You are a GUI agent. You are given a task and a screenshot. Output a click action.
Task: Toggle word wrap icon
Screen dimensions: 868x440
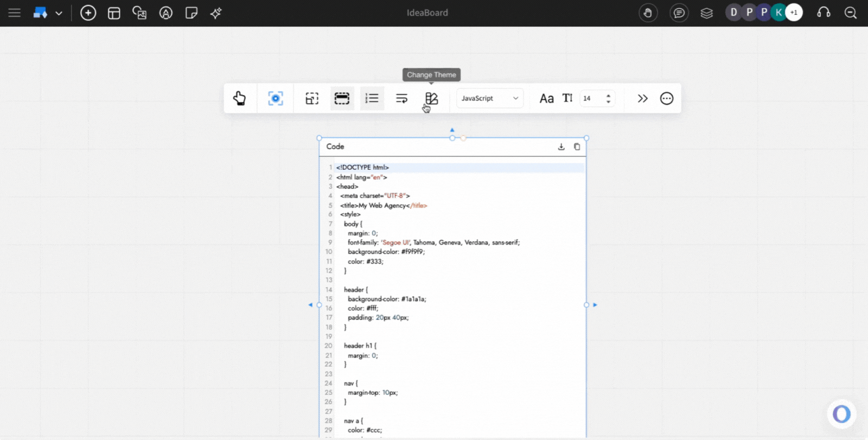coord(401,98)
